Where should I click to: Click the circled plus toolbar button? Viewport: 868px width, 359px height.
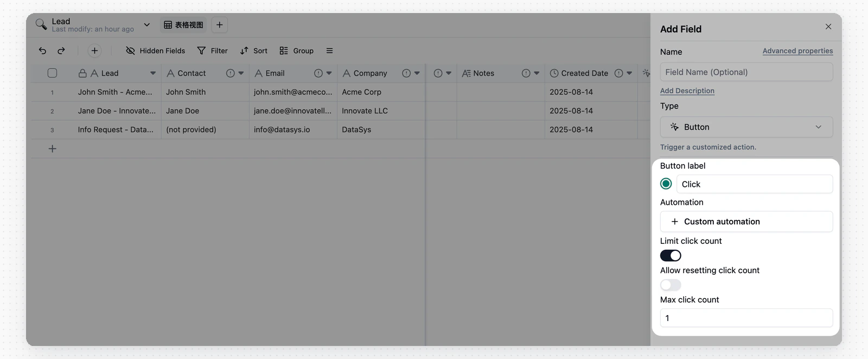point(94,51)
